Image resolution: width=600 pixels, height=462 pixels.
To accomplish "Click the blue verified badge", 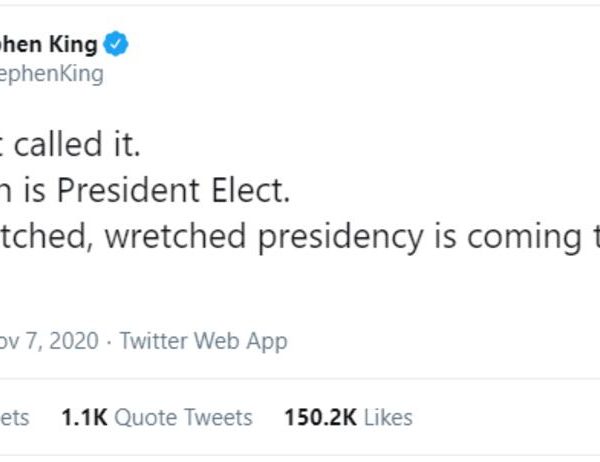I will coord(117,44).
